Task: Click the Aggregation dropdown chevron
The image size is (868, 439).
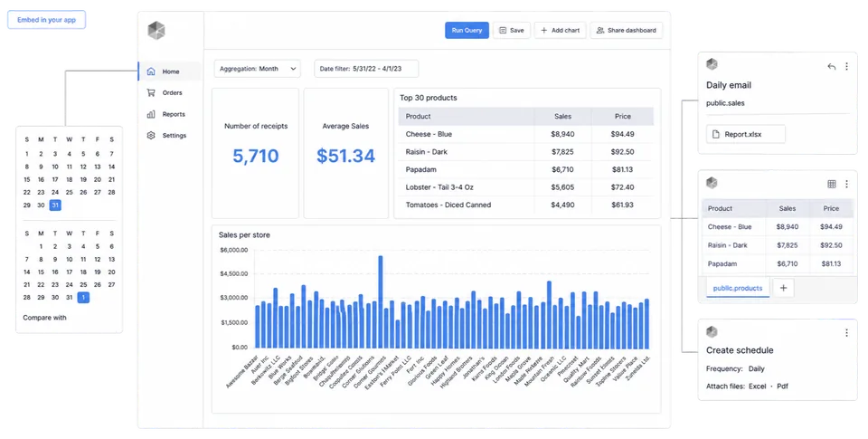Action: pos(293,69)
